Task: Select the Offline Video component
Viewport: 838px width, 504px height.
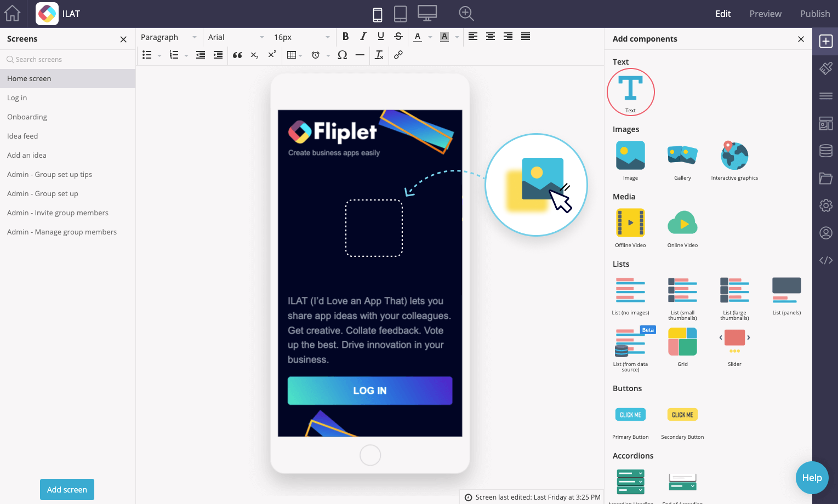Action: [x=630, y=228]
